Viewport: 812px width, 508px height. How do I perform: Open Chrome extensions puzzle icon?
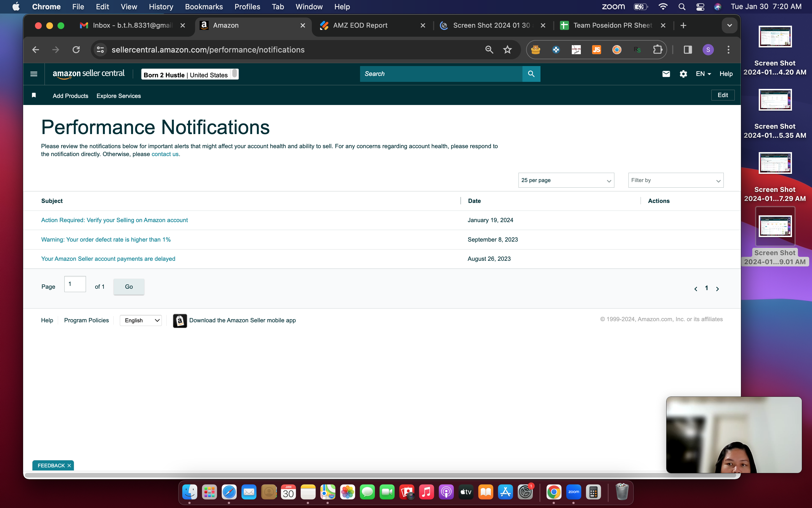tap(658, 50)
